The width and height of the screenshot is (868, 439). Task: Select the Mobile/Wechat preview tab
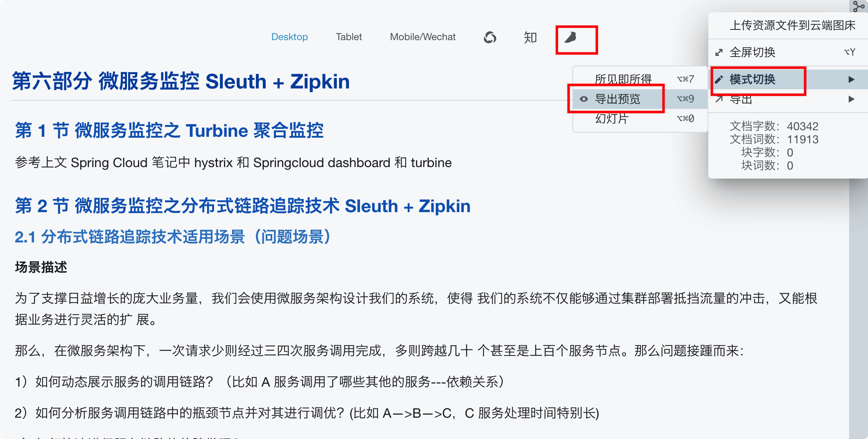click(423, 37)
